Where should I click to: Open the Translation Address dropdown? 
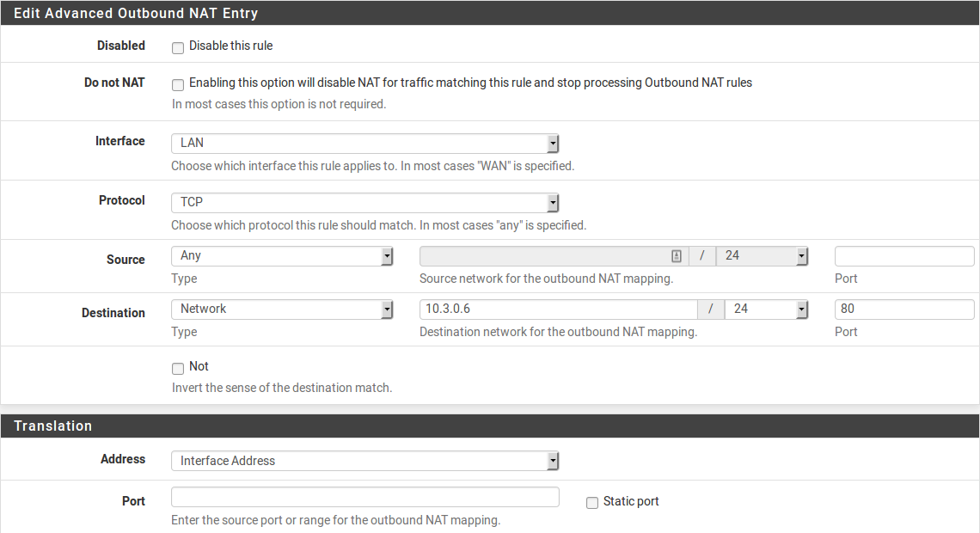tap(365, 462)
